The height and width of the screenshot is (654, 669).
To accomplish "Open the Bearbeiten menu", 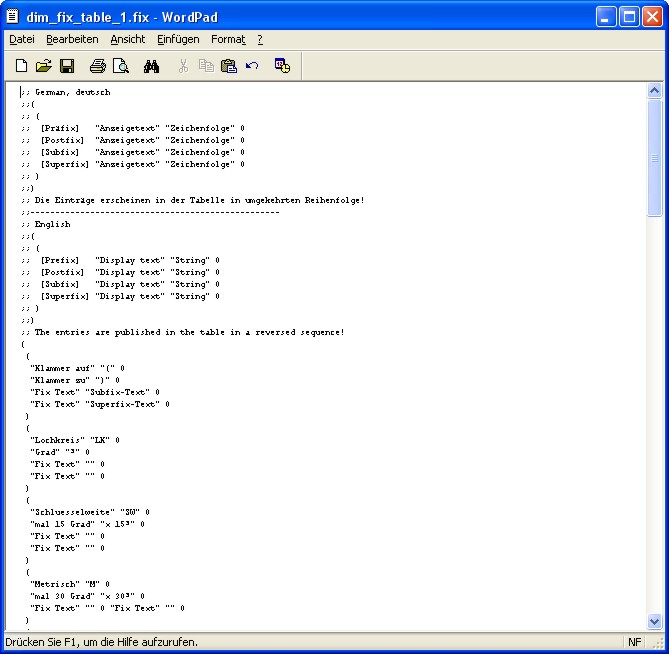I will tap(72, 40).
